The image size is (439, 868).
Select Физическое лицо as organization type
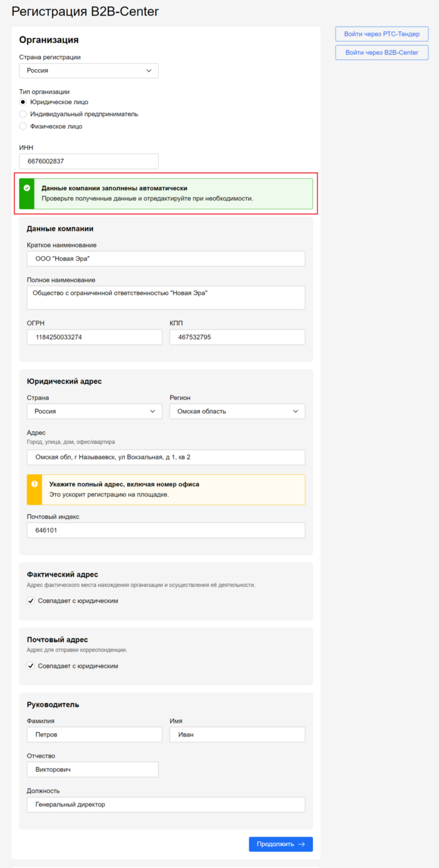pos(23,126)
